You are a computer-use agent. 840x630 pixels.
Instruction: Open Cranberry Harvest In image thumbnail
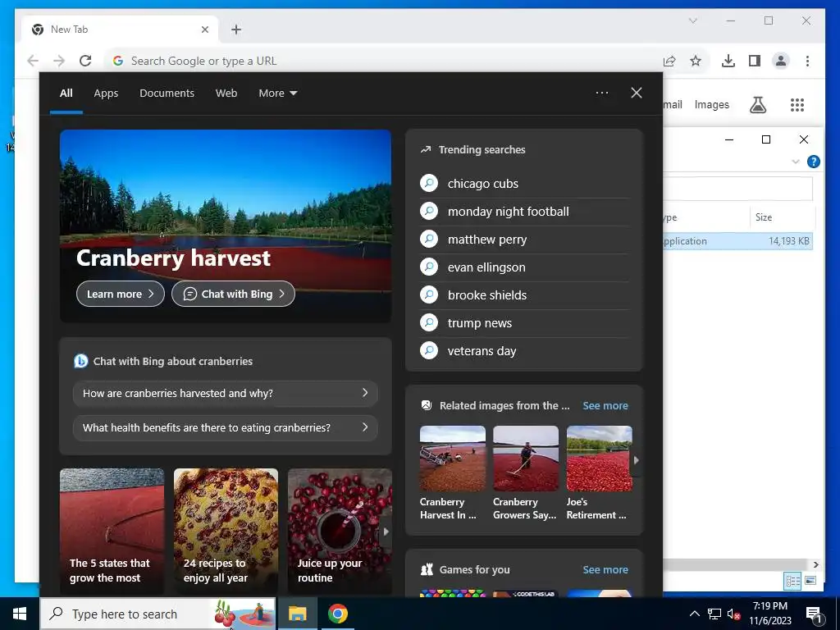(453, 458)
